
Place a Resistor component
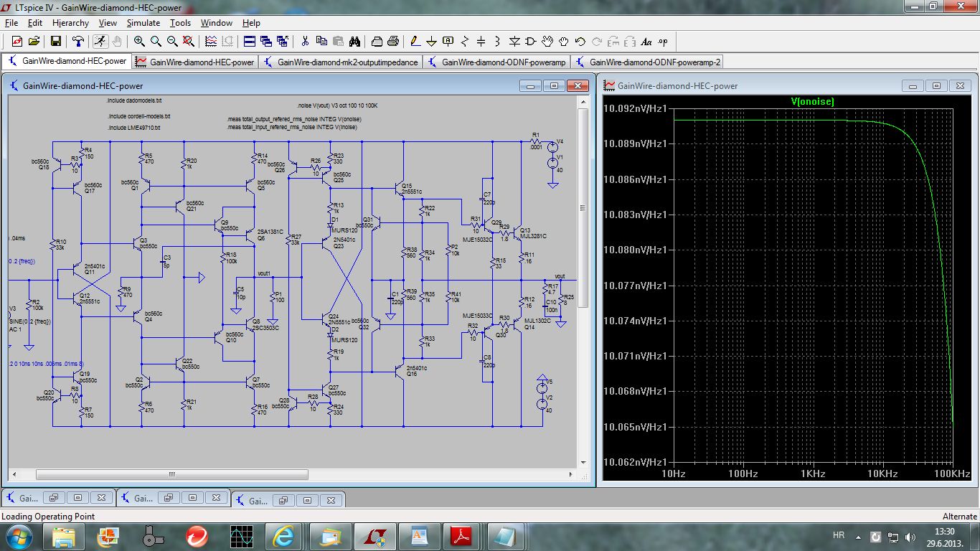[465, 41]
